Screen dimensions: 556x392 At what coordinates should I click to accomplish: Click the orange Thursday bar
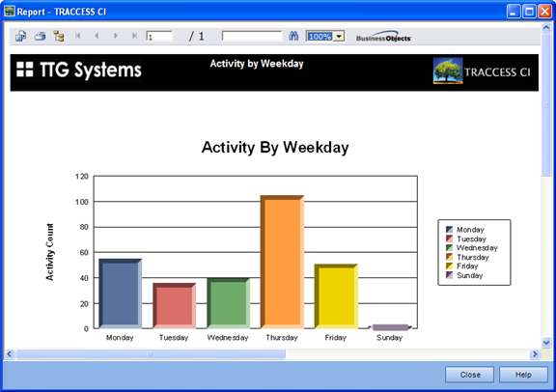pos(282,262)
